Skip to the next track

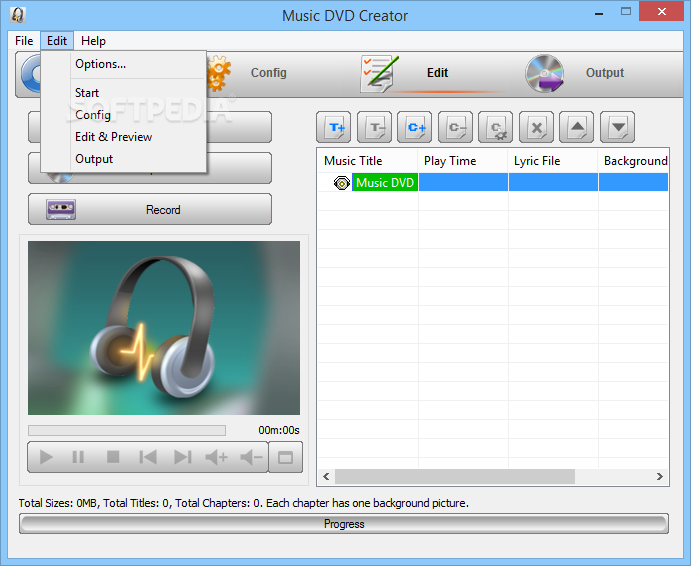pos(182,457)
